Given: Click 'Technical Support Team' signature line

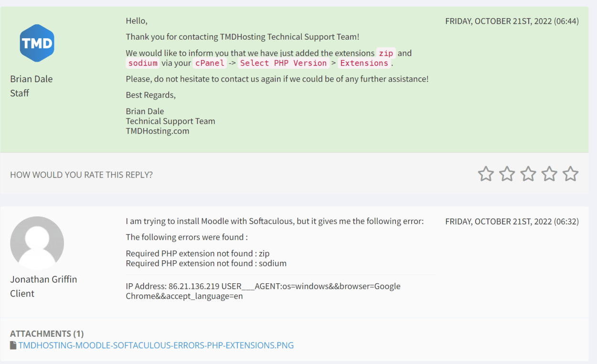Looking at the screenshot, I should [171, 121].
